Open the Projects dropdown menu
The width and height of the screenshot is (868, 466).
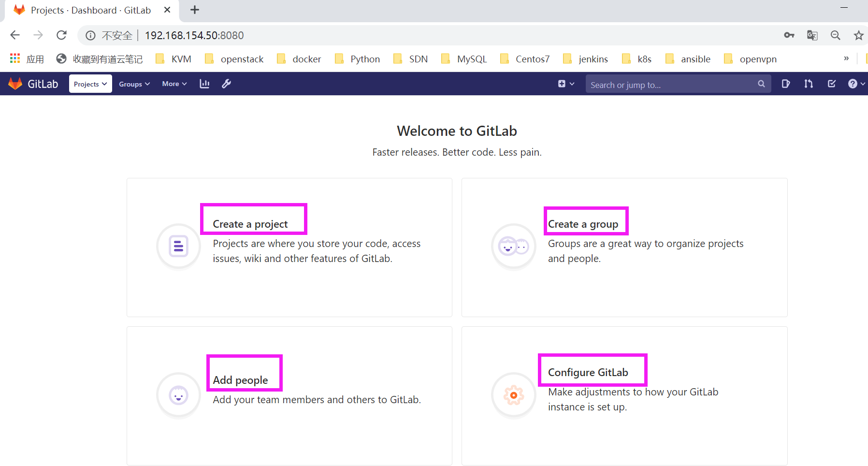pyautogui.click(x=90, y=84)
